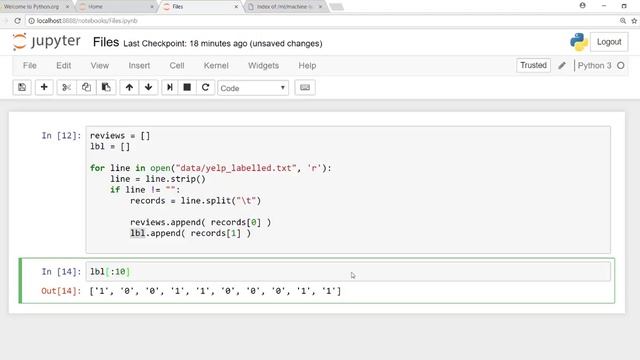Close the Files browser tab
640x360 pixels.
(x=236, y=7)
